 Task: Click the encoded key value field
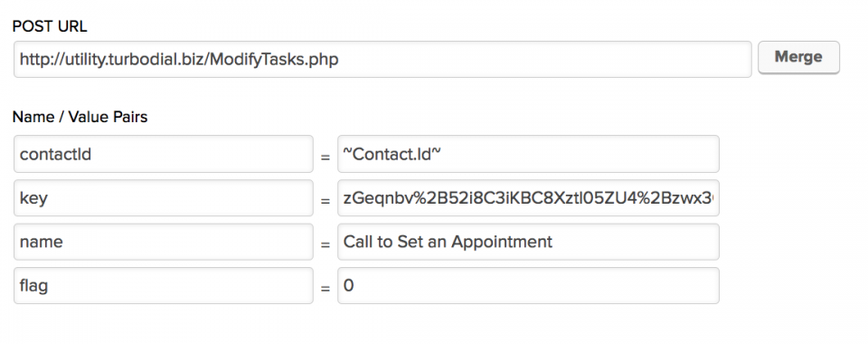(x=528, y=197)
